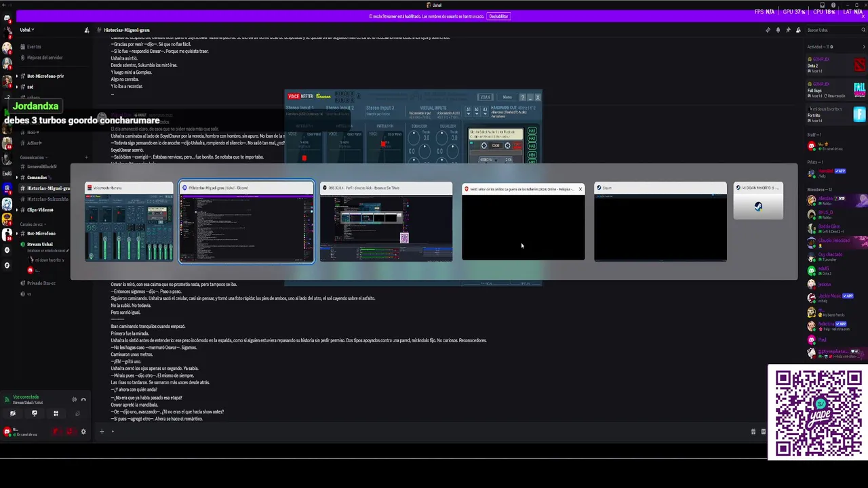The width and height of the screenshot is (868, 488).
Task: Switch to the Voicemeeter Banana window thumbnail
Action: click(x=129, y=222)
